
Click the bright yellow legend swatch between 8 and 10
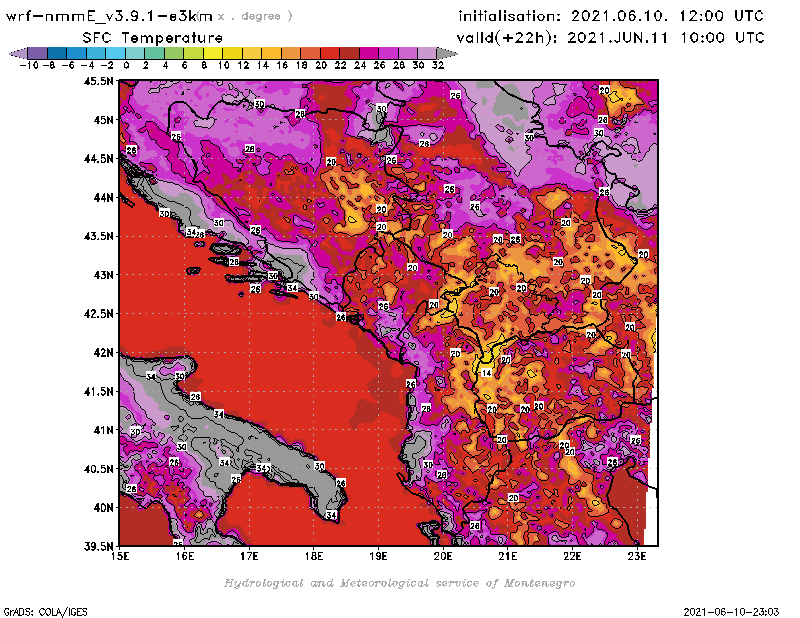click(x=213, y=53)
